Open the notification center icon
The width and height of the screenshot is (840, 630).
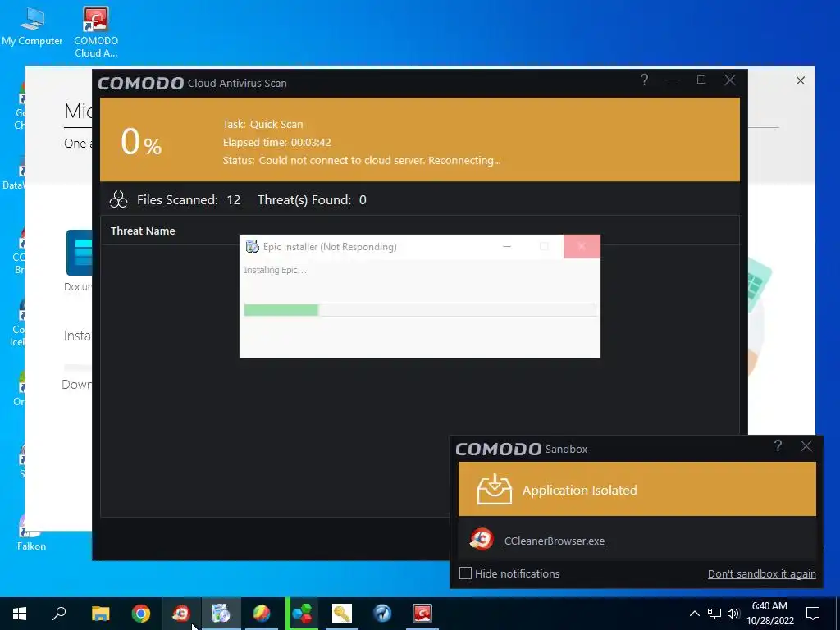pos(813,614)
